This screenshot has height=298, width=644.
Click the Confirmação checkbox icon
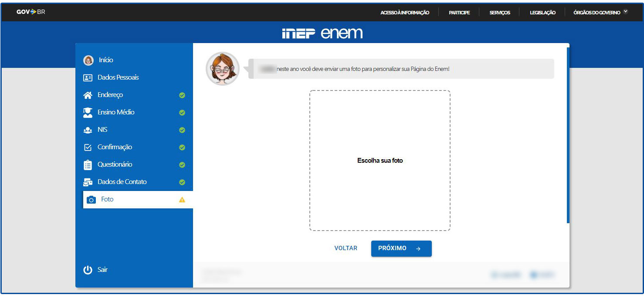click(x=88, y=147)
